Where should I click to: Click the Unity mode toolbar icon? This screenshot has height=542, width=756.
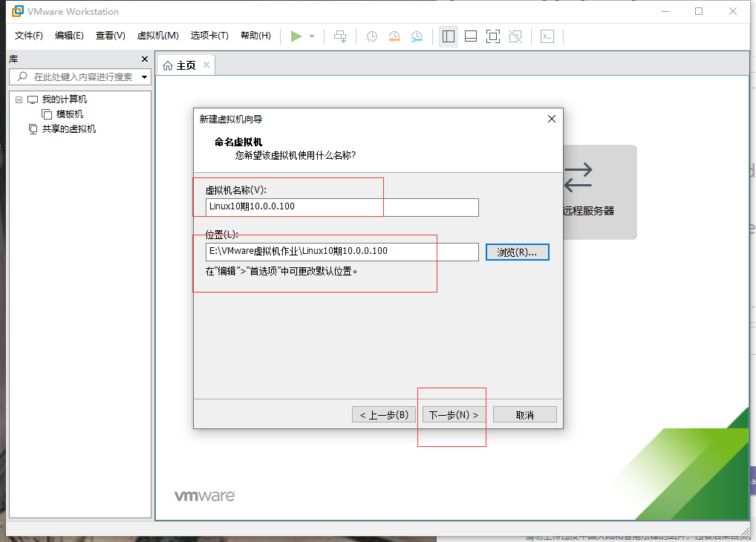click(515, 36)
